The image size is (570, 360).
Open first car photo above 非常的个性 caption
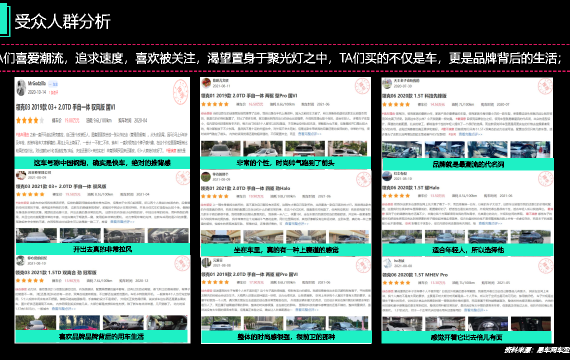(x=221, y=149)
